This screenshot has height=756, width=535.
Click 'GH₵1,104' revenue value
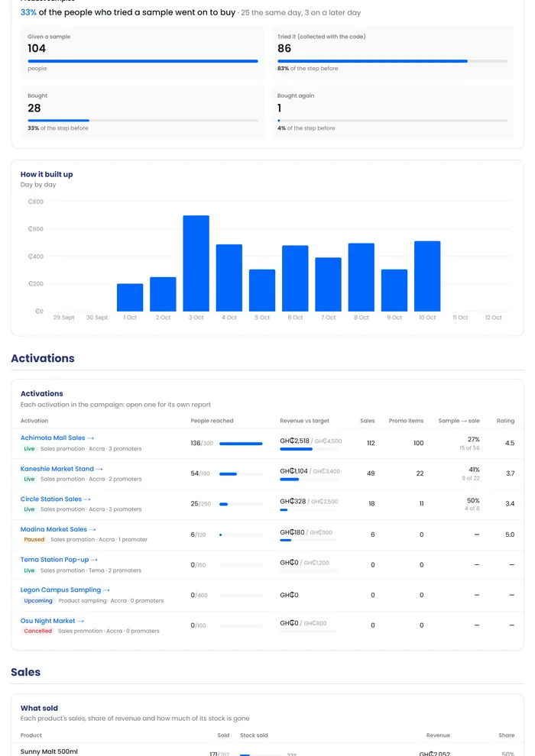point(293,471)
